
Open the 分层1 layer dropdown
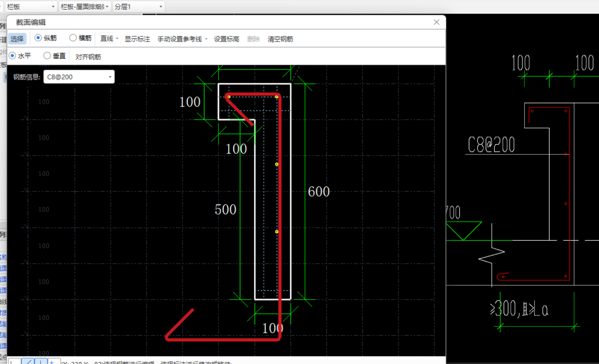pyautogui.click(x=139, y=7)
